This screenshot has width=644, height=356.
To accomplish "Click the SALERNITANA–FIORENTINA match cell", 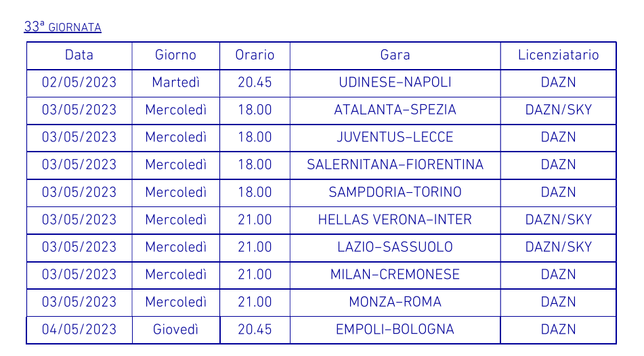I will (x=395, y=164).
